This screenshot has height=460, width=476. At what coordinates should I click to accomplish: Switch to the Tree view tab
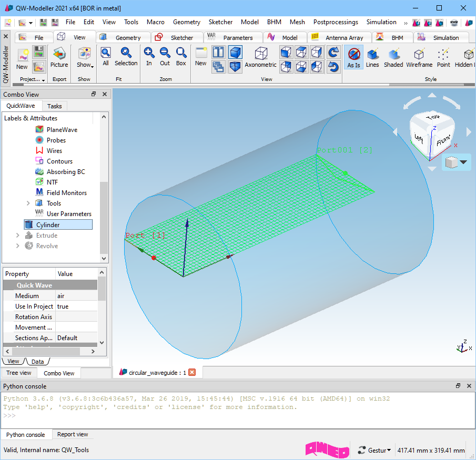19,373
